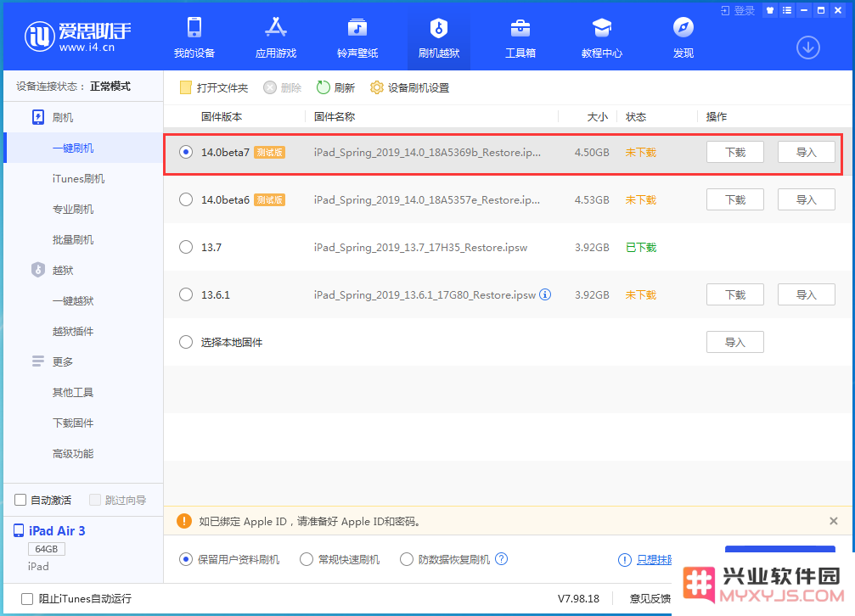Toggle the 自动激活 checkbox
The height and width of the screenshot is (616, 855).
20,500
